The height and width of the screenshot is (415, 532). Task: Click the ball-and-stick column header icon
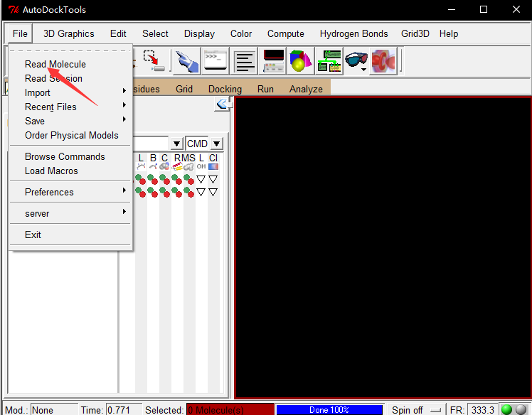pyautogui.click(x=153, y=166)
